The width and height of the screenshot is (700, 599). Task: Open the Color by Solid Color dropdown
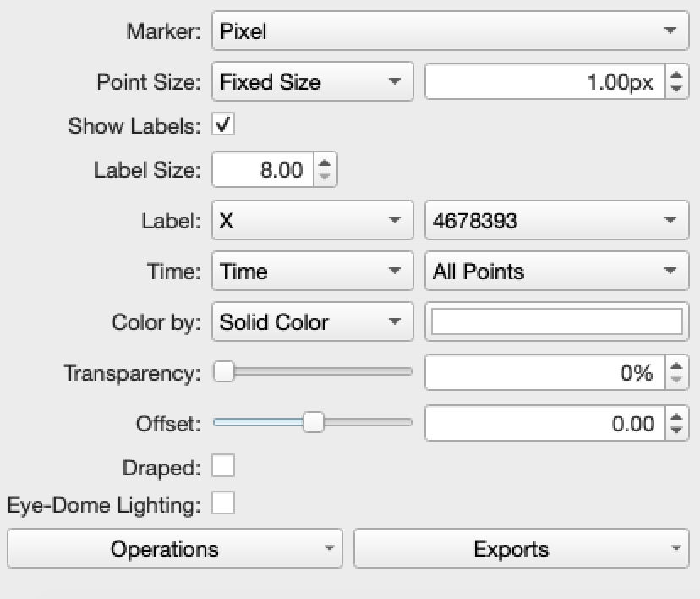312,322
